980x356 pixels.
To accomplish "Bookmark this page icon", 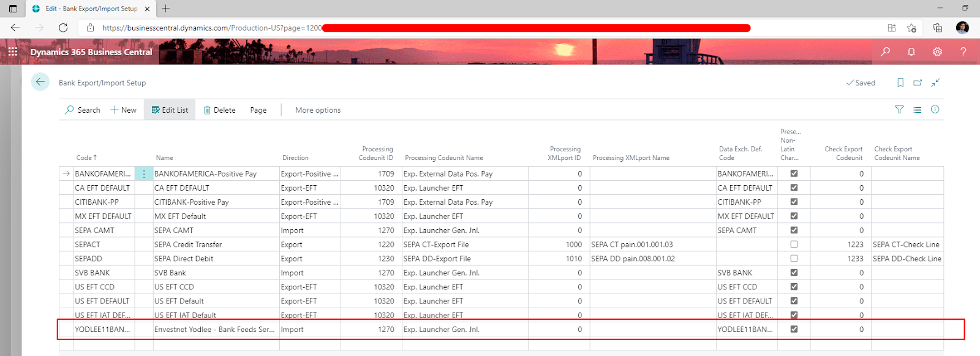I will [900, 83].
